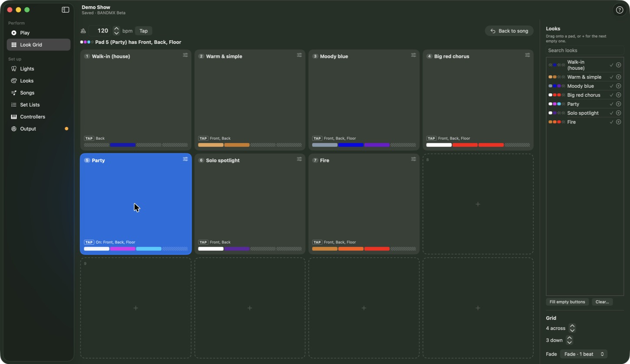Turn on the Big red chorus pad

[478, 100]
